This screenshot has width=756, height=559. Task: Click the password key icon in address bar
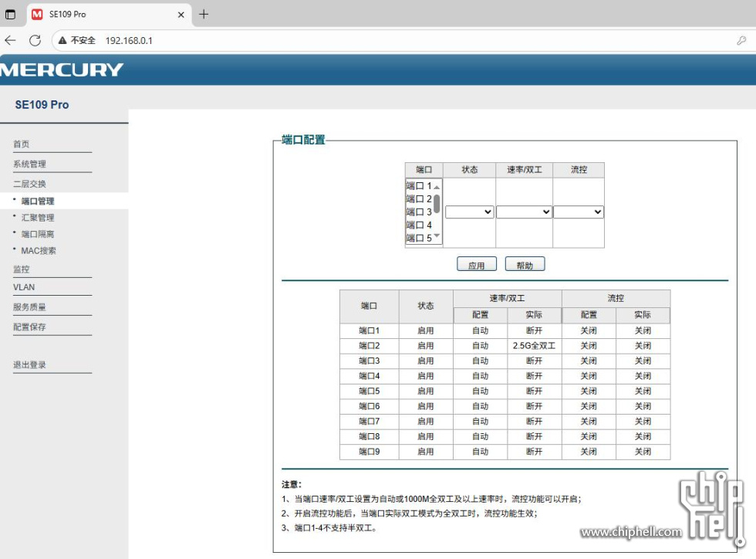click(741, 40)
